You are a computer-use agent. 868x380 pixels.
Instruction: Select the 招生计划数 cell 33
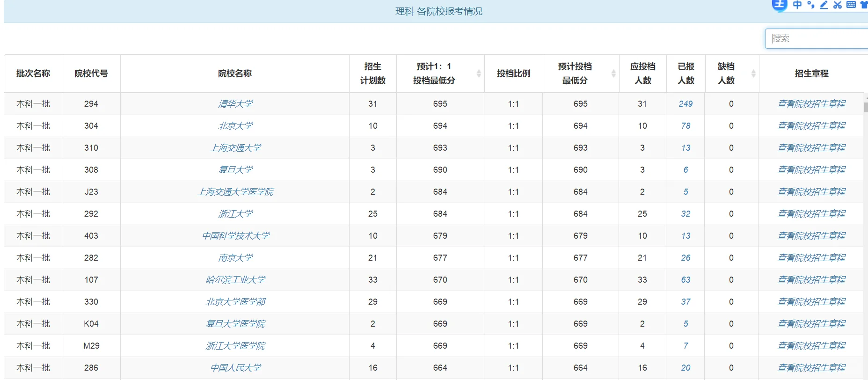coord(373,280)
